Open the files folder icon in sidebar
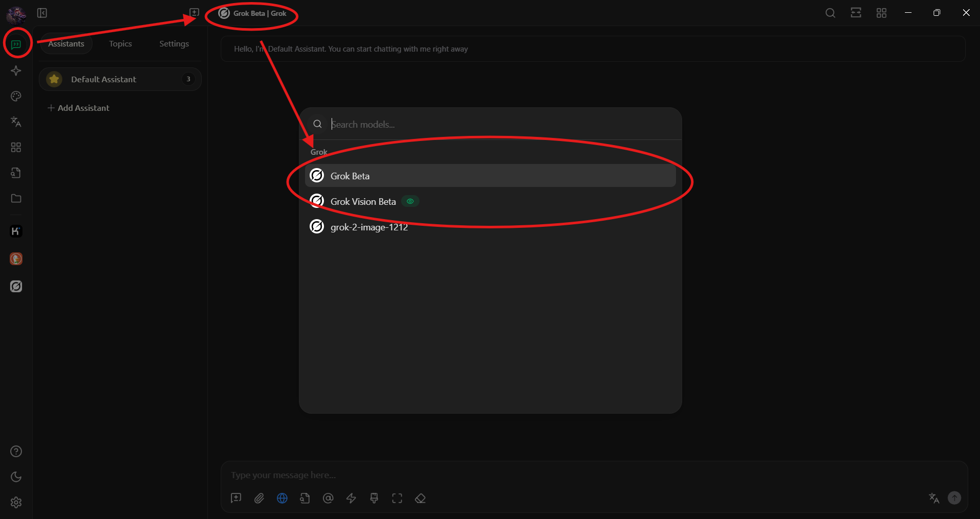 pos(16,198)
